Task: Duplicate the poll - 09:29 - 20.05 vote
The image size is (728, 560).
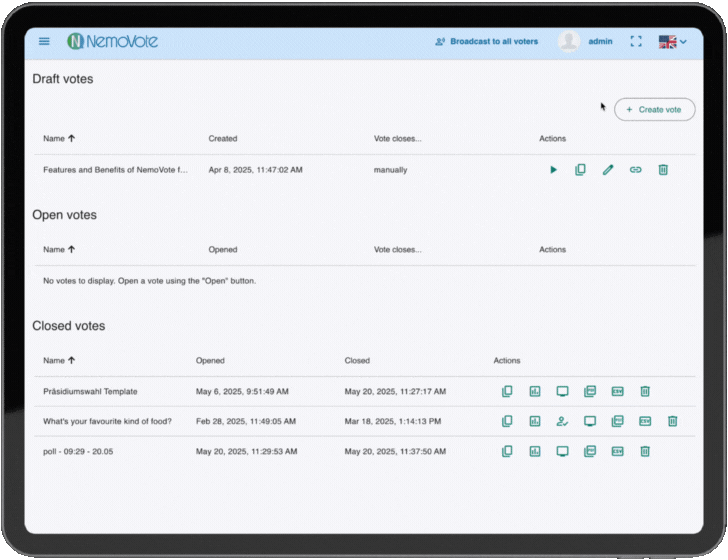Action: pyautogui.click(x=507, y=451)
